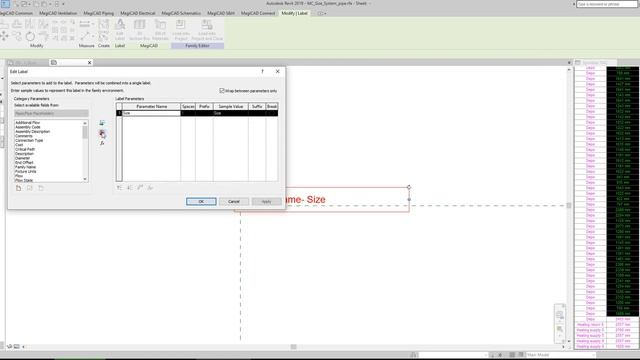
Task: Click the Load into Project ribbon icon
Action: 181,29
